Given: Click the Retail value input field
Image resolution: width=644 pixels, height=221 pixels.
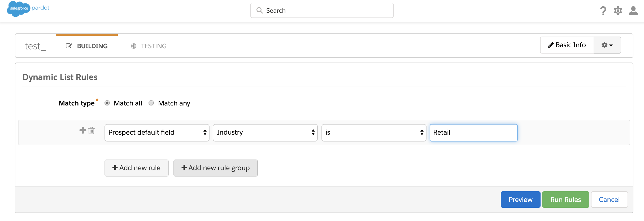Looking at the screenshot, I should pyautogui.click(x=473, y=132).
